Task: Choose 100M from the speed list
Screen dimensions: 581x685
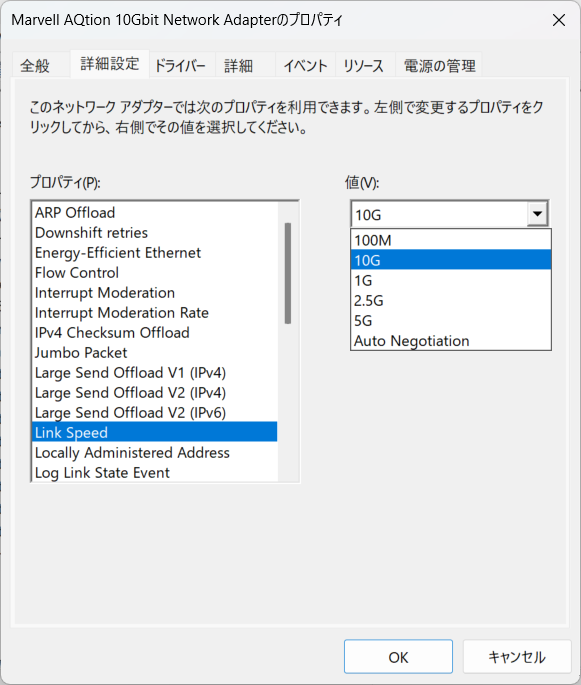Action: [x=451, y=240]
